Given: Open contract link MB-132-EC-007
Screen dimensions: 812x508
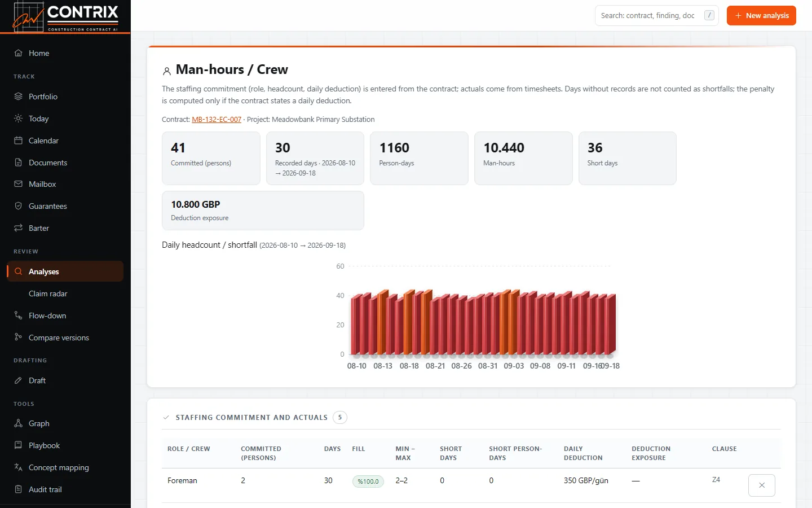Looking at the screenshot, I should [x=217, y=120].
